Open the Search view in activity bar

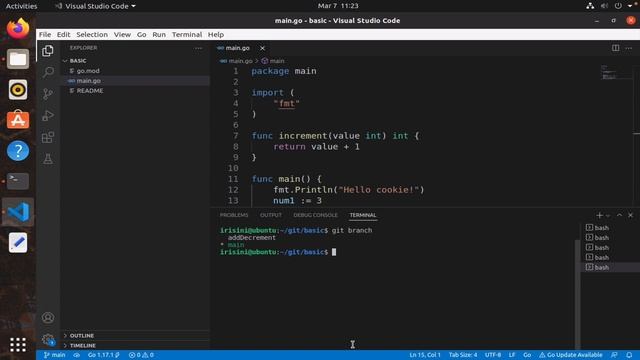(48, 72)
